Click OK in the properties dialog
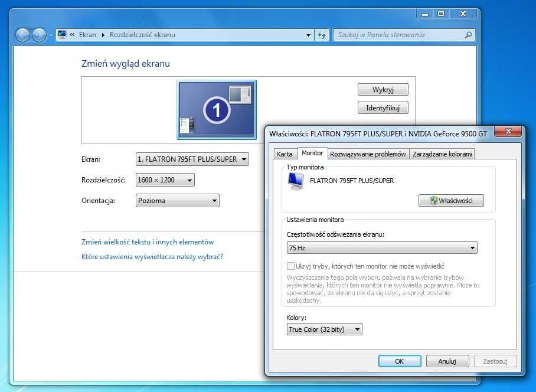This screenshot has width=536, height=392. [400, 361]
